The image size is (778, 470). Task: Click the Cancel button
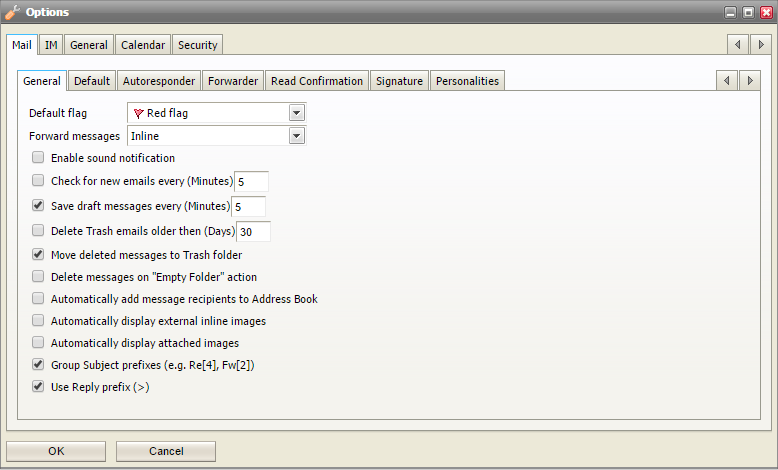(166, 451)
